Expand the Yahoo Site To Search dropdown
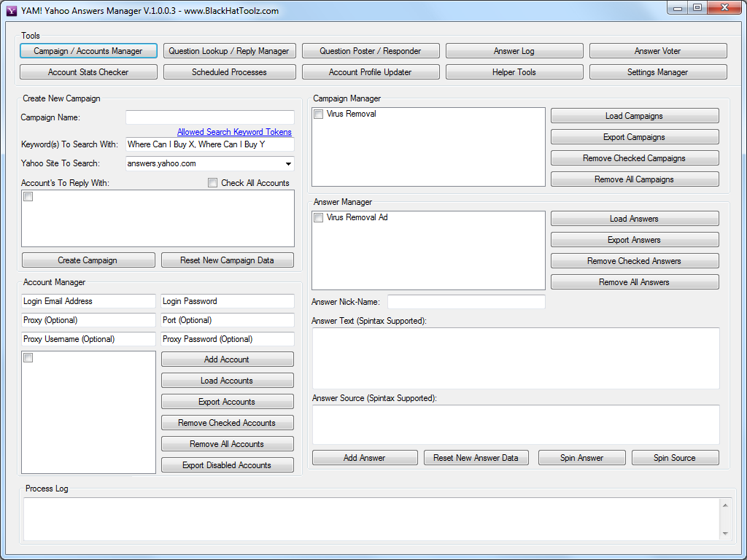747x560 pixels. [288, 164]
